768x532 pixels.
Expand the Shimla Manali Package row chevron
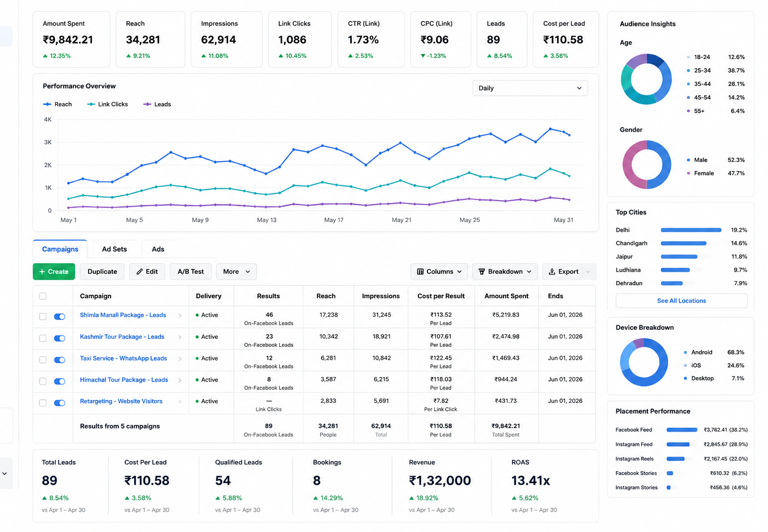pos(180,316)
